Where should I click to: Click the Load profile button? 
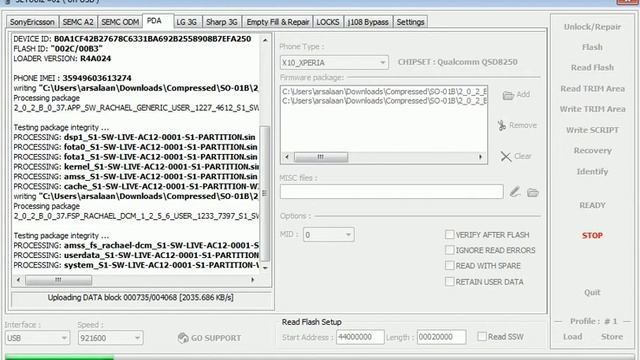pyautogui.click(x=573, y=337)
